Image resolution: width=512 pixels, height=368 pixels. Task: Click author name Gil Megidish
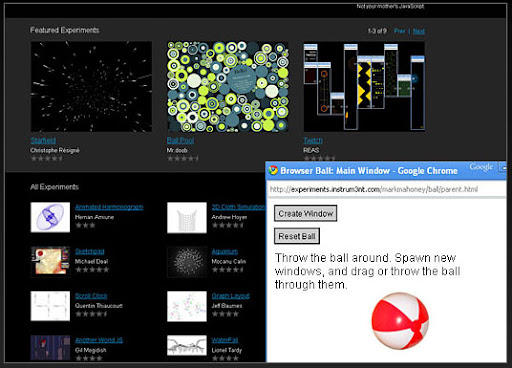click(x=91, y=350)
